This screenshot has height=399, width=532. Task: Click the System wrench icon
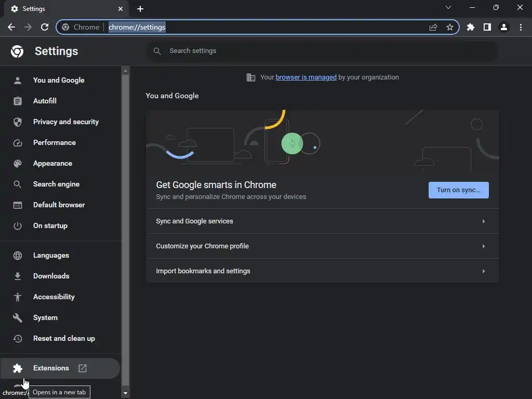coord(18,318)
